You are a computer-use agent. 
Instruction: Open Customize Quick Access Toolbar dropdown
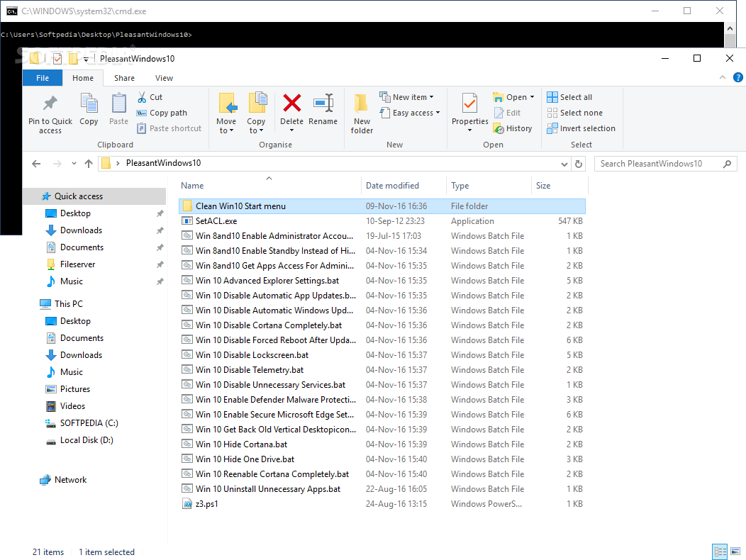tap(86, 59)
